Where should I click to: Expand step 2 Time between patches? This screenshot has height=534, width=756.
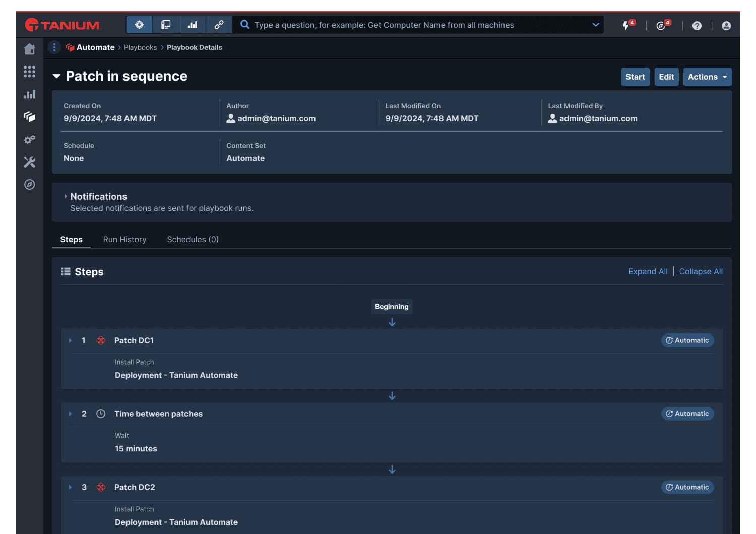pos(70,414)
